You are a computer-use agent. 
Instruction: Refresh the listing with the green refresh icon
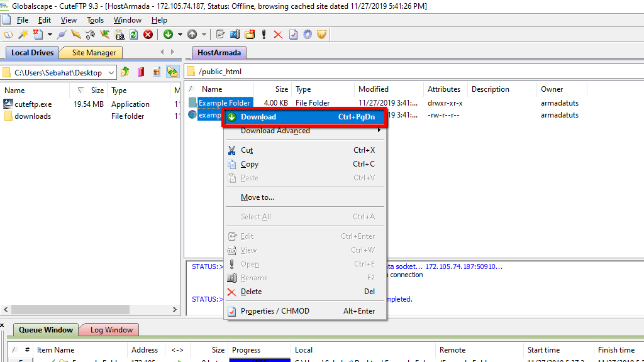click(x=133, y=35)
